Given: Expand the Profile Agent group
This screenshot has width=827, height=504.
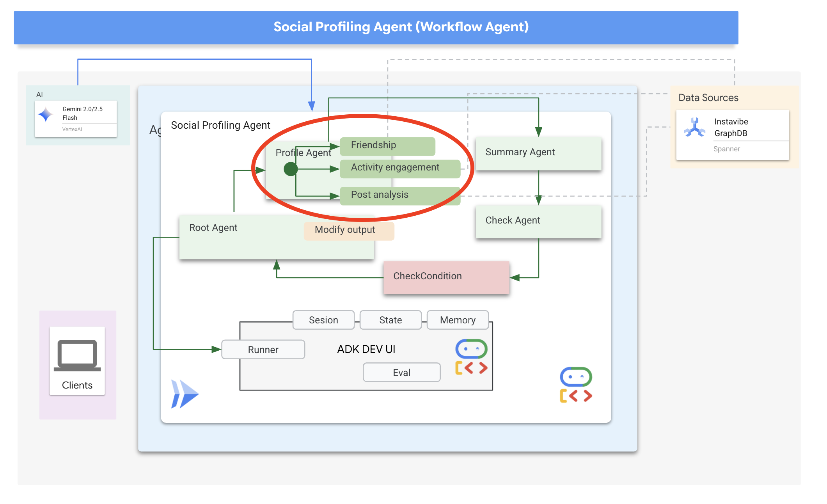Looking at the screenshot, I should click(x=303, y=153).
